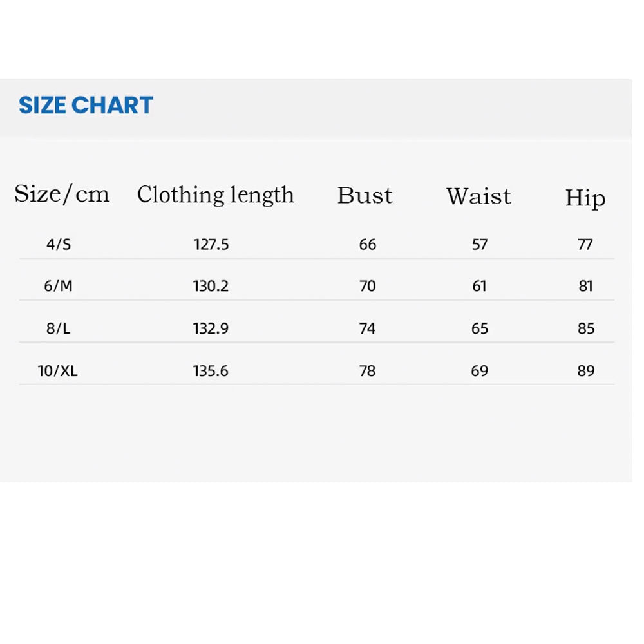This screenshot has height=644, width=644.
Task: Click the Waist column header
Action: coord(479,196)
